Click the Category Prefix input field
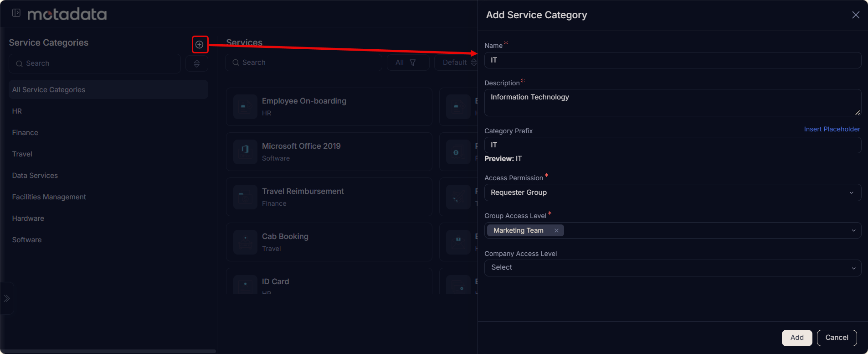This screenshot has height=354, width=868. 673,145
